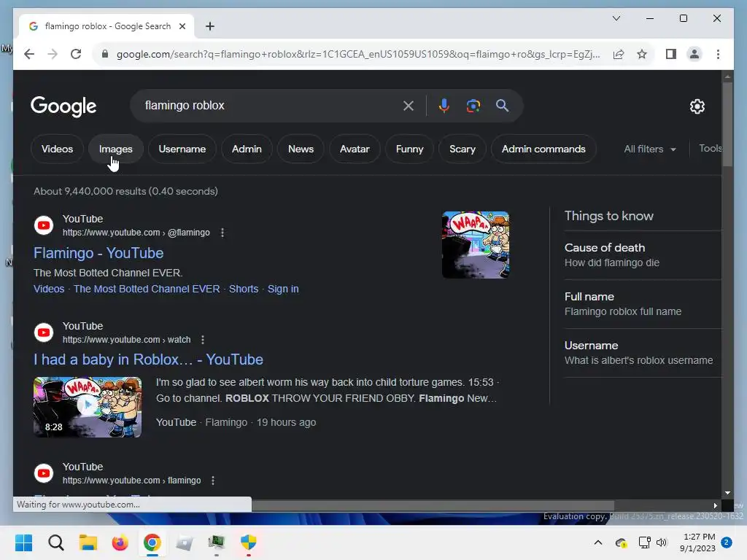The image size is (747, 560).
Task: Launch Firefox from the taskbar
Action: [x=120, y=542]
